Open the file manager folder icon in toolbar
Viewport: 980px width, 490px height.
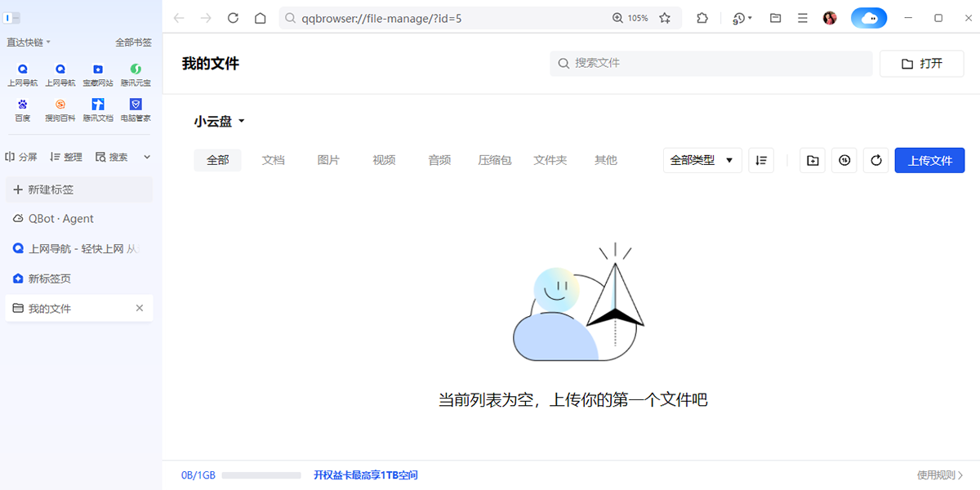[x=776, y=18]
